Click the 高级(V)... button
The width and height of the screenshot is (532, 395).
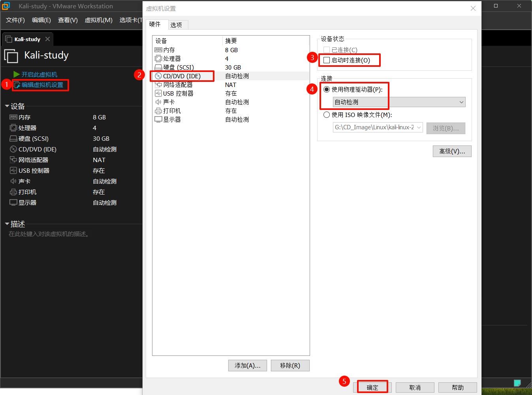452,151
